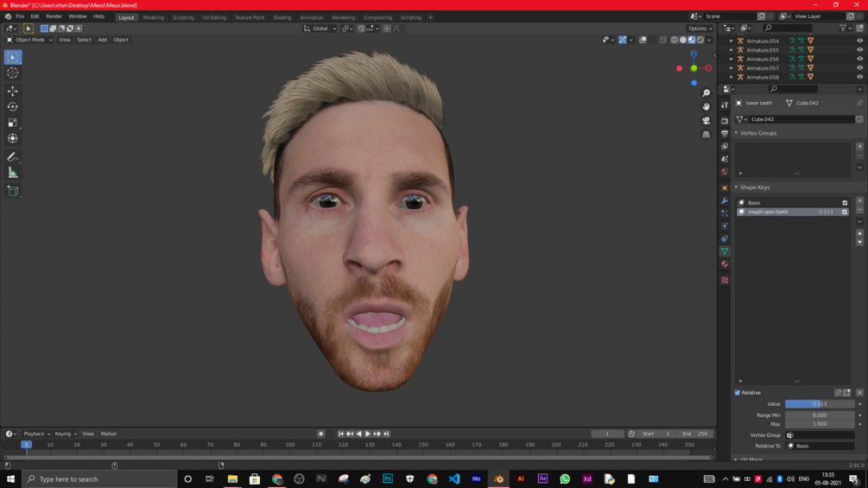Open the Tool properties tab
This screenshot has width=868, height=488.
pyautogui.click(x=725, y=105)
